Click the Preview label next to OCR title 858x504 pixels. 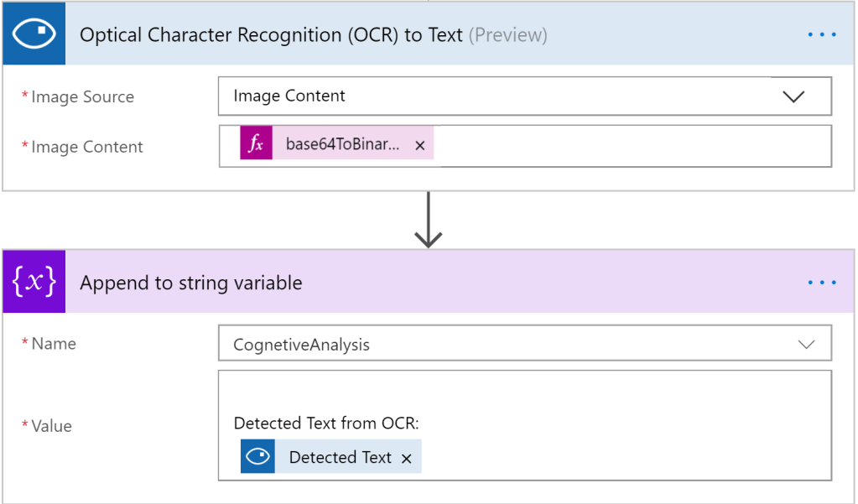coord(509,34)
